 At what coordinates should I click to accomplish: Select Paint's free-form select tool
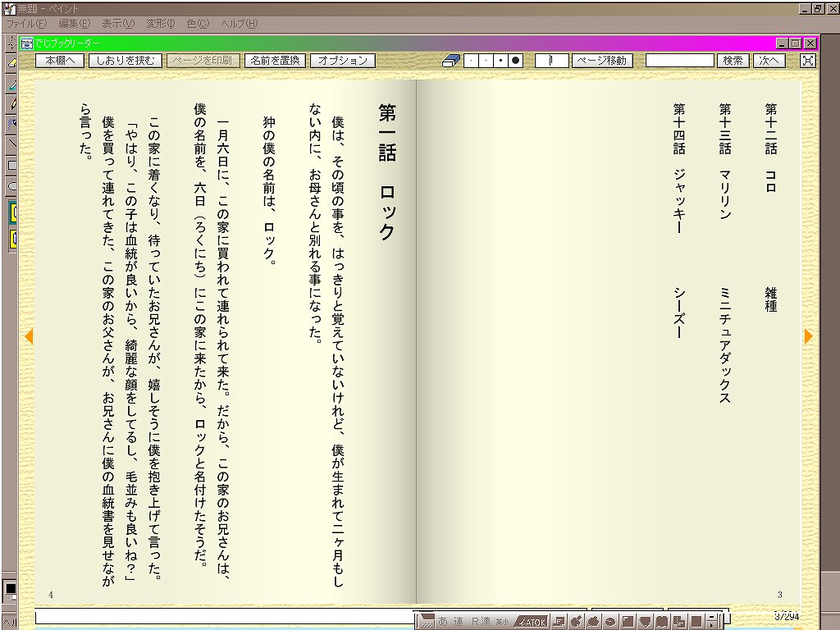pyautogui.click(x=11, y=42)
